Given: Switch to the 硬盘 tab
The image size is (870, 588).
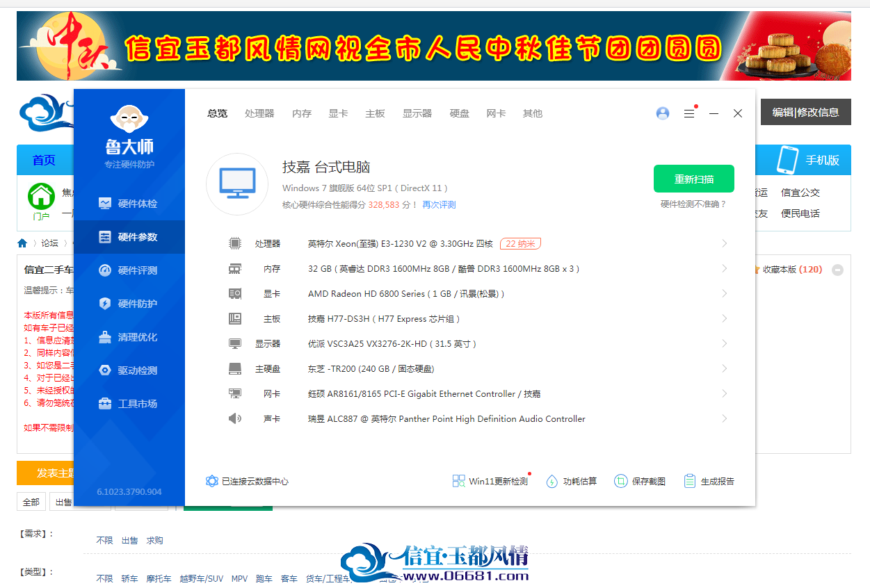Looking at the screenshot, I should [x=460, y=113].
